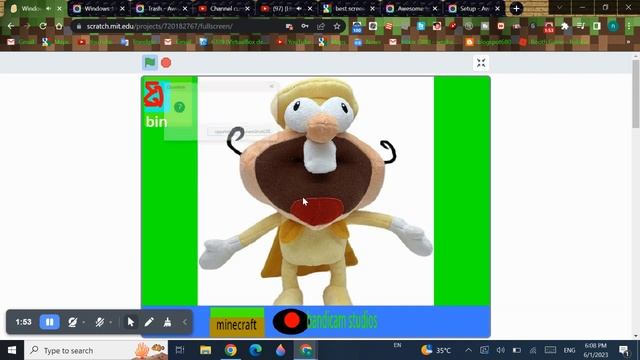Open the Gmail bookmark
This screenshot has width=640, height=360.
20,42
